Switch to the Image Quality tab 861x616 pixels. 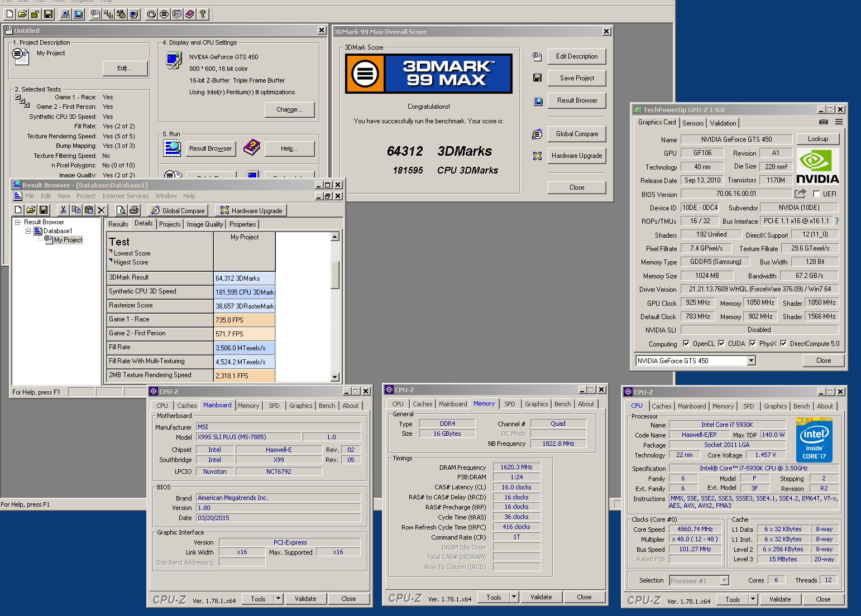pyautogui.click(x=205, y=224)
